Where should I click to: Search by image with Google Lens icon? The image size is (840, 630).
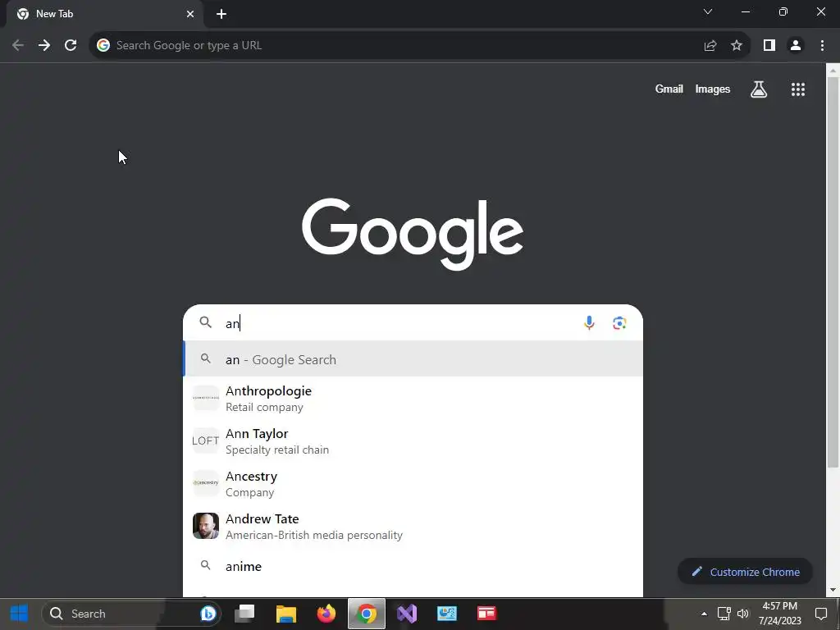pos(619,323)
